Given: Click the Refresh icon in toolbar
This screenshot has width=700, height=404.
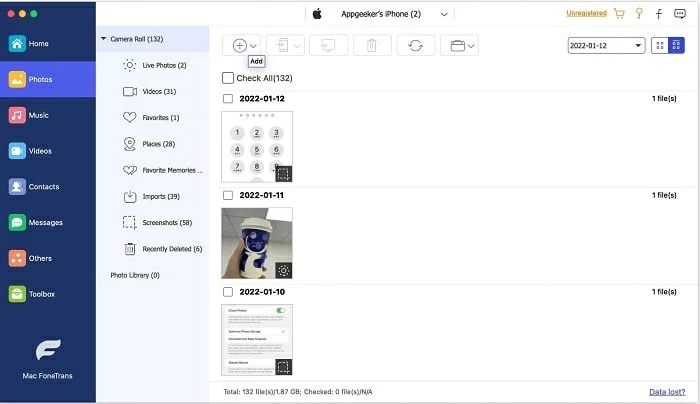Looking at the screenshot, I should click(x=415, y=46).
